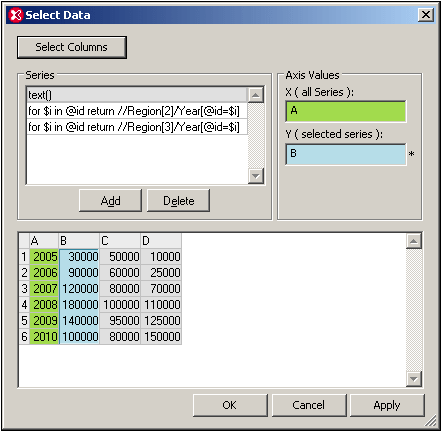
Task: Click row header 1 in data table
Action: (24, 257)
